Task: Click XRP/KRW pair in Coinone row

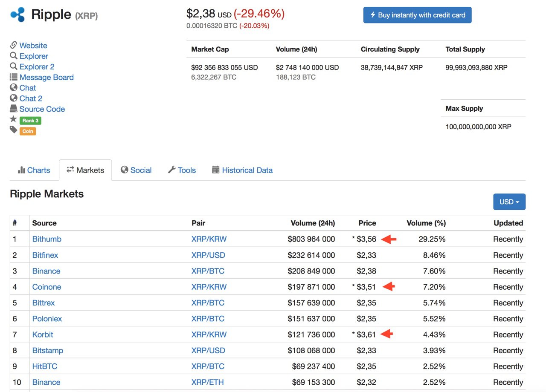Action: tap(209, 287)
